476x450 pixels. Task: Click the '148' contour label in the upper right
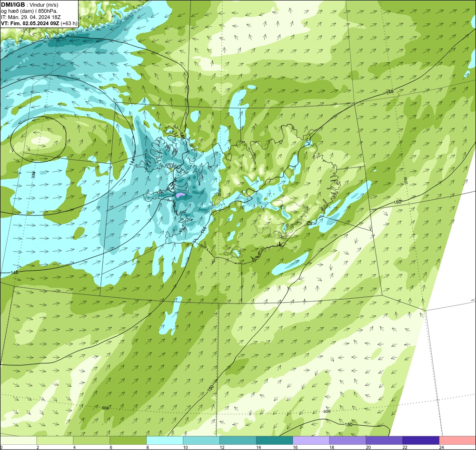click(390, 92)
